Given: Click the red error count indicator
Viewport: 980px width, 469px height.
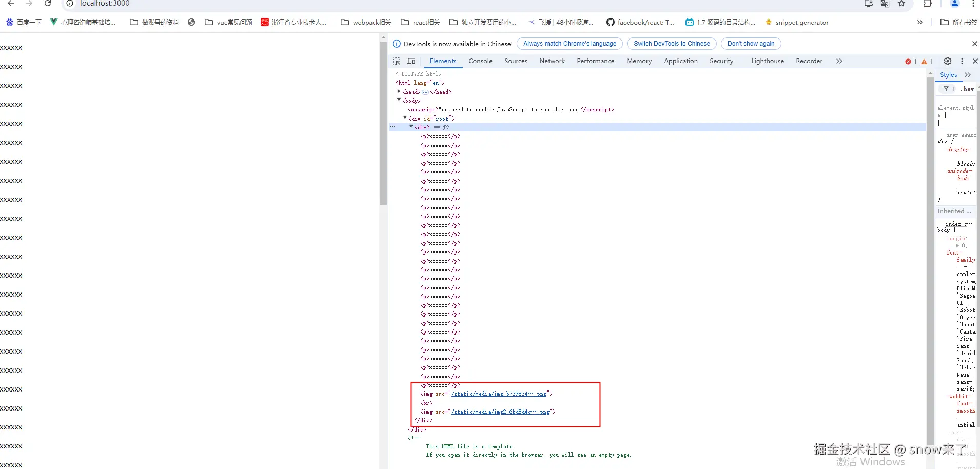Looking at the screenshot, I should tap(911, 62).
